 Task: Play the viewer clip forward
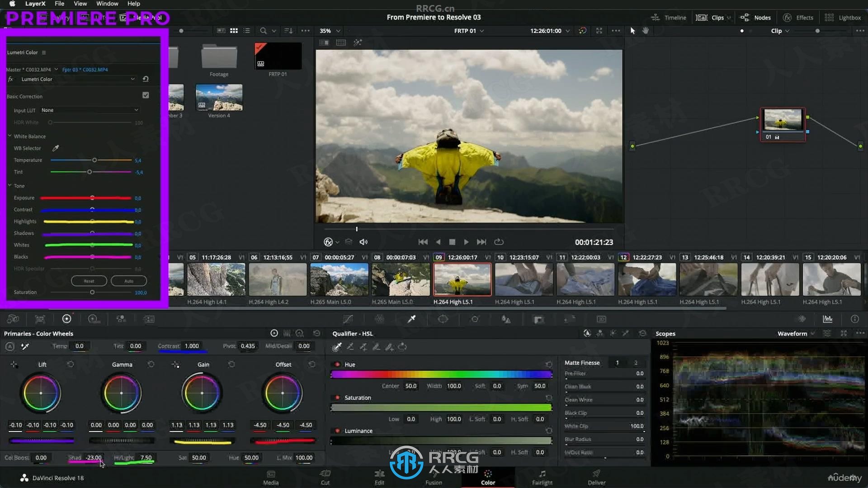tap(466, 242)
